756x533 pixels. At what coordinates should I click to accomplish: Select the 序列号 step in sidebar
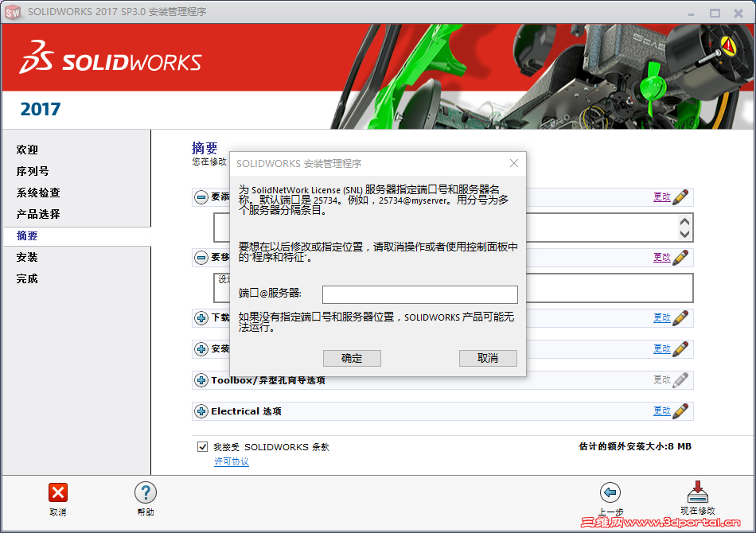[x=33, y=171]
